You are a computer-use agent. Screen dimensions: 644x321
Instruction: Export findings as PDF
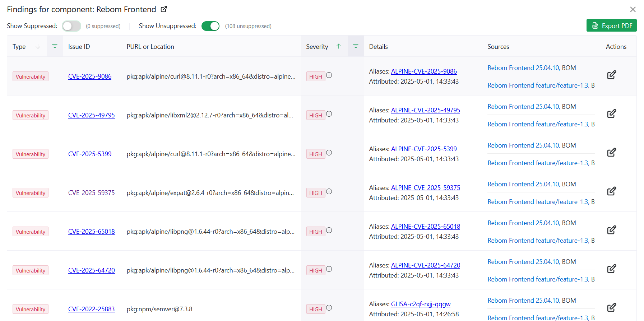(x=611, y=25)
